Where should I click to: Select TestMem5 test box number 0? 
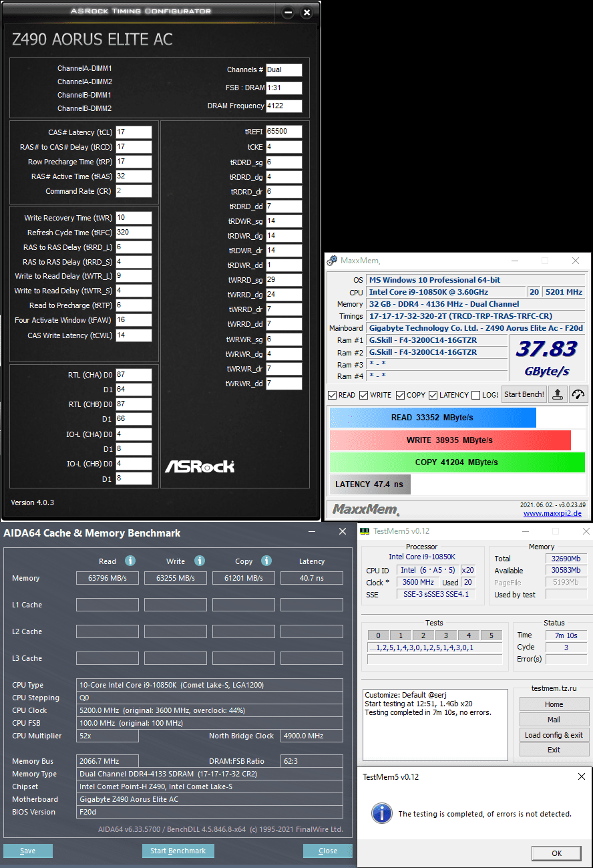[378, 635]
